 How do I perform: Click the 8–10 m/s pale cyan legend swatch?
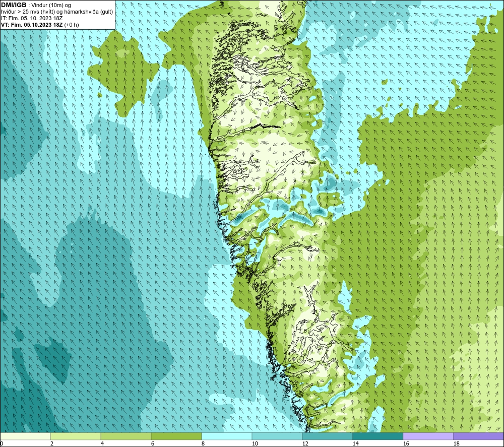pyautogui.click(x=227, y=436)
